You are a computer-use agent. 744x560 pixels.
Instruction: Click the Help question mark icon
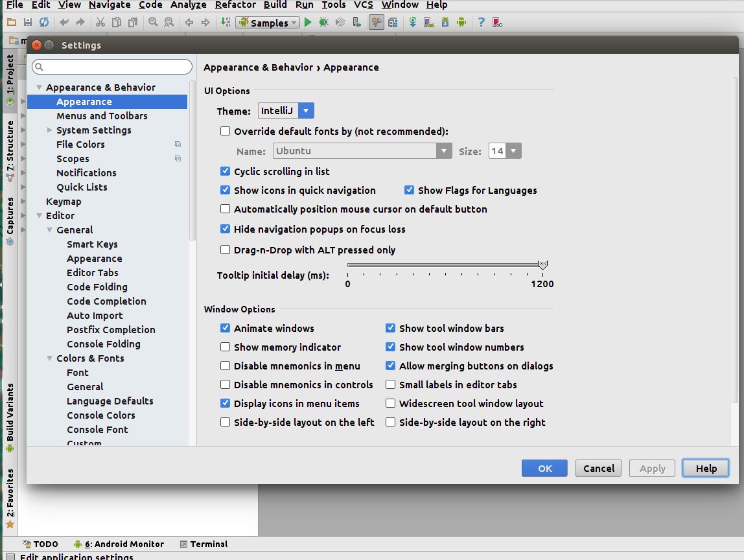pos(481,22)
